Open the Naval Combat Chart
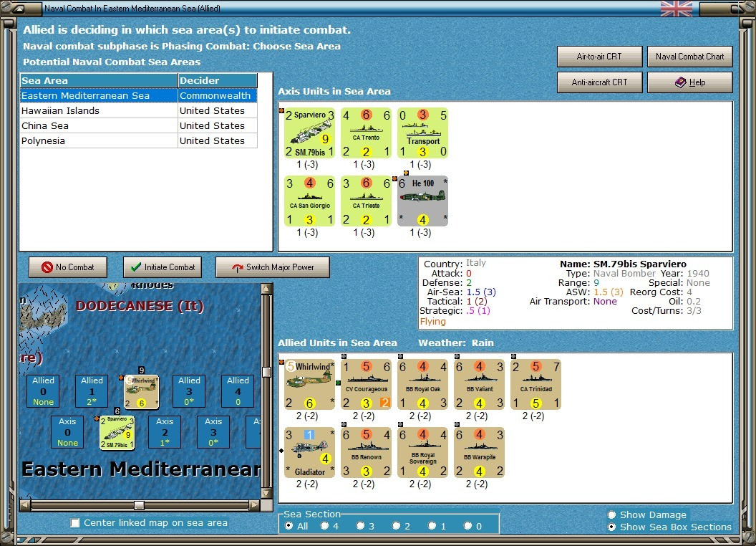The width and height of the screenshot is (756, 546). (x=689, y=57)
